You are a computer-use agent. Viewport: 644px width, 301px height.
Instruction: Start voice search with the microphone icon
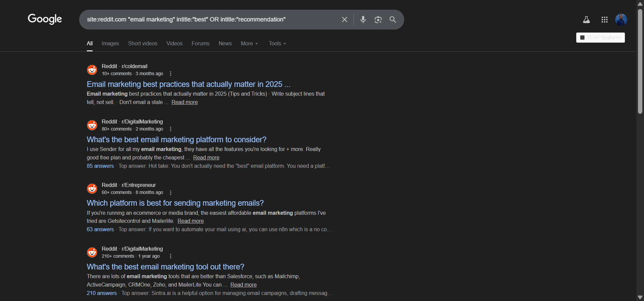pyautogui.click(x=363, y=19)
